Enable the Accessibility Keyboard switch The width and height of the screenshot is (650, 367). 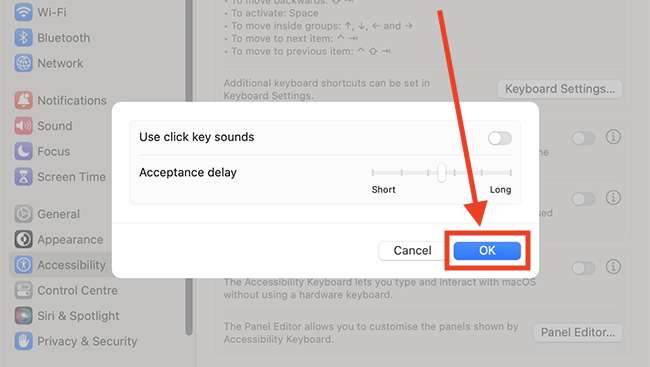[x=584, y=268]
